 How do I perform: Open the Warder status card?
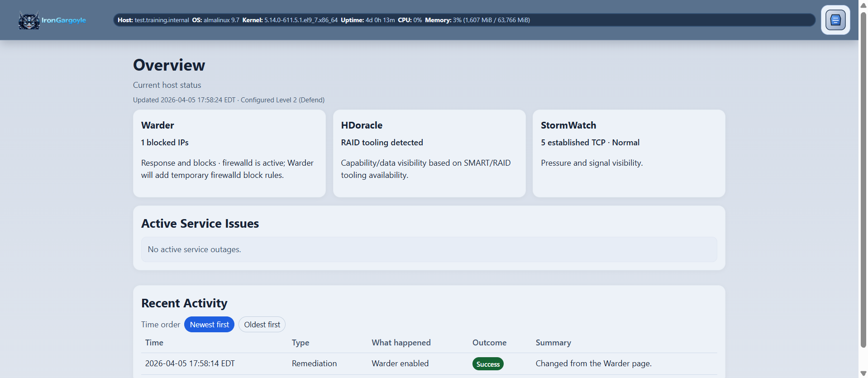pos(229,153)
